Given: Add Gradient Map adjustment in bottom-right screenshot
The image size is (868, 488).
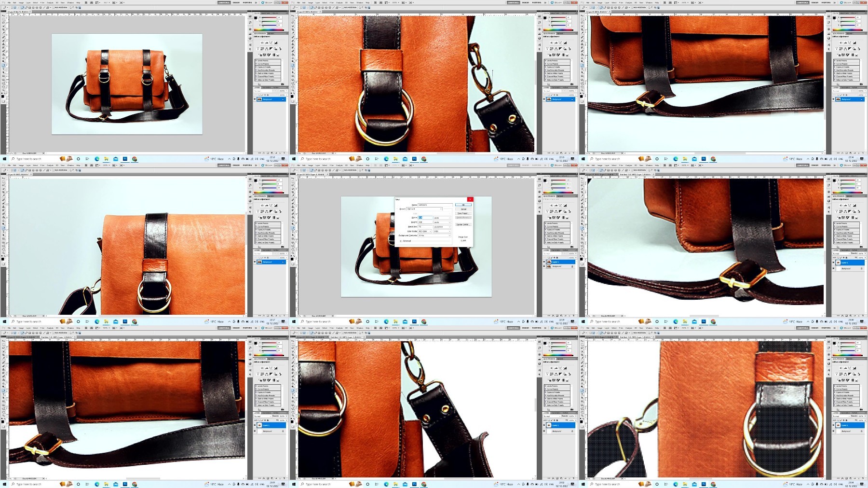Looking at the screenshot, I should click(852, 380).
